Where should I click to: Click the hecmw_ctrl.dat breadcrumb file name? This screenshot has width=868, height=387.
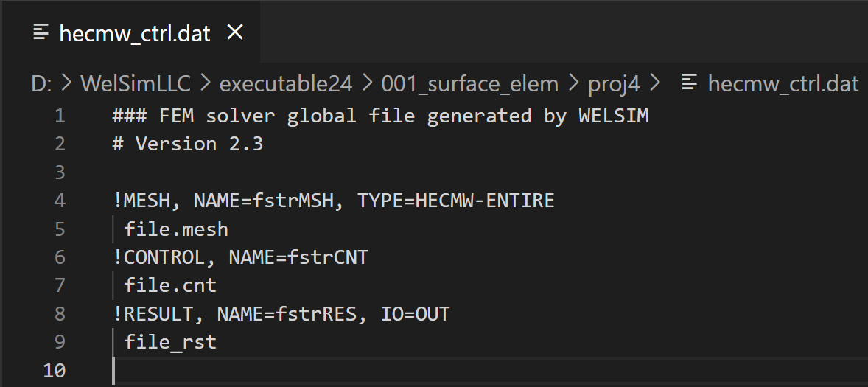pos(783,84)
